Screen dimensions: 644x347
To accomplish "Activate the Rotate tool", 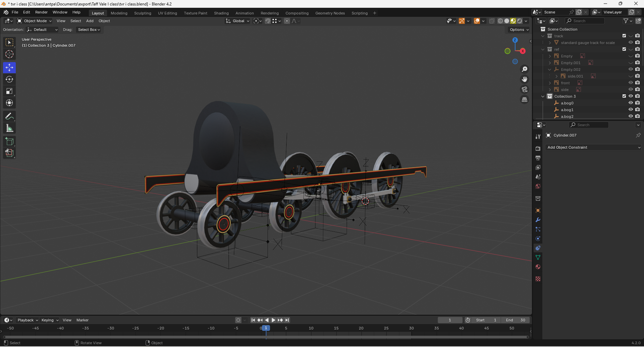I will pos(10,79).
